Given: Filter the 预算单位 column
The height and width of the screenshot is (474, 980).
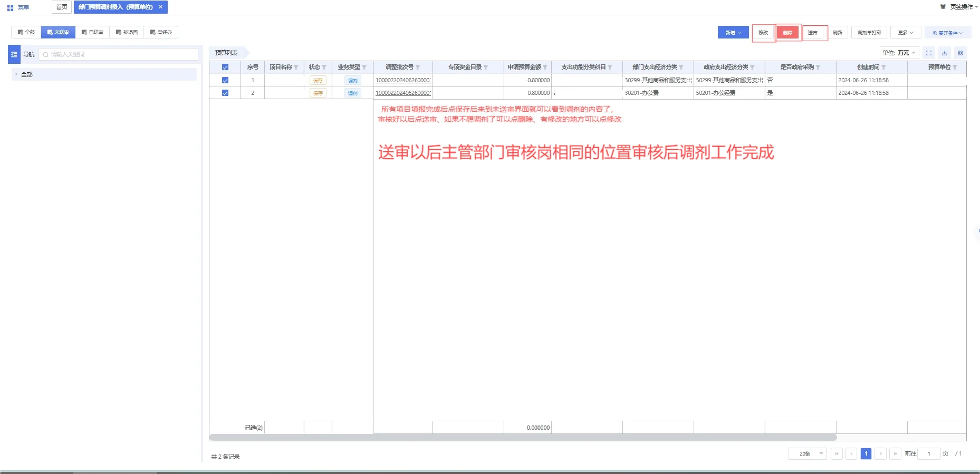Looking at the screenshot, I should tap(955, 67).
